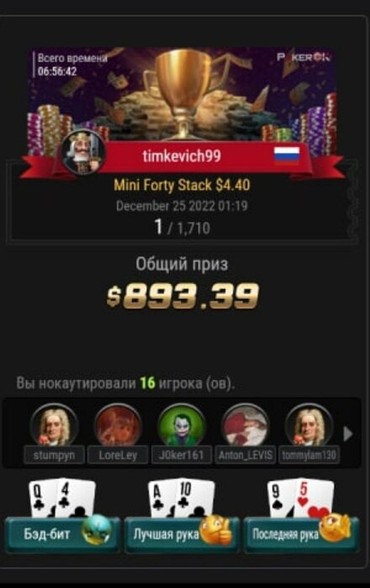Click the Queen and 4 of clubs cards
This screenshot has height=588, width=370.
point(62,498)
